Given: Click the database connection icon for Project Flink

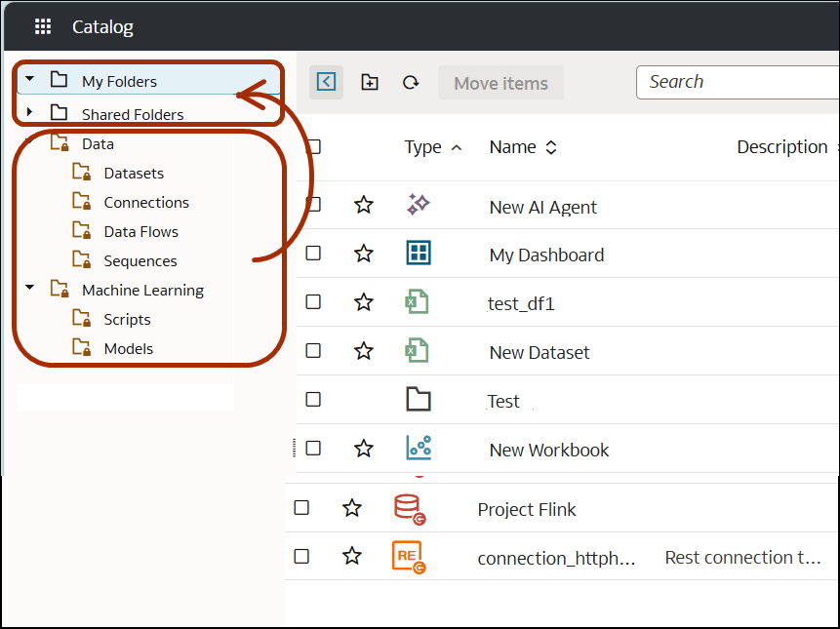Looking at the screenshot, I should 409,507.
